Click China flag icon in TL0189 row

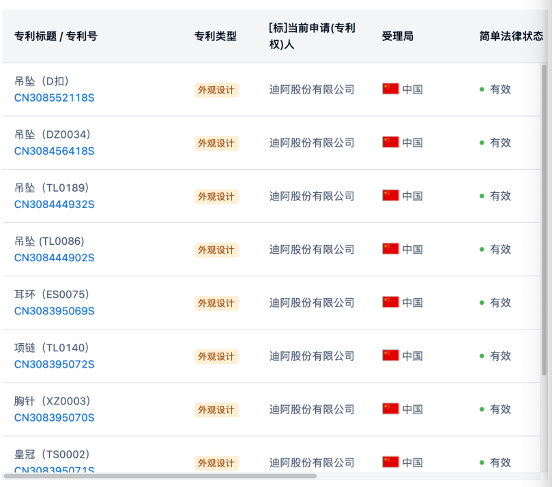(x=390, y=195)
